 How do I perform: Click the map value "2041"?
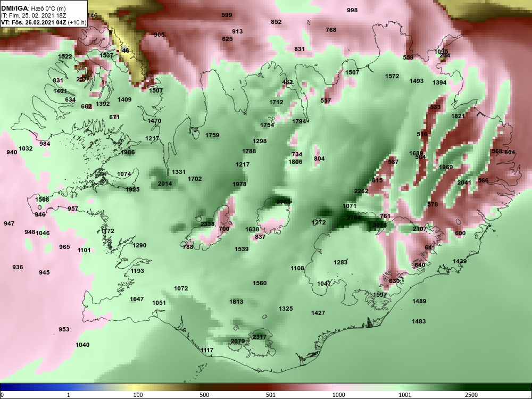click(464, 182)
